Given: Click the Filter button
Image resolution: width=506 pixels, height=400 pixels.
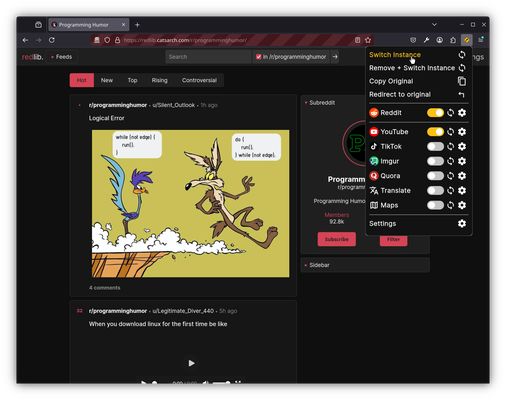Looking at the screenshot, I should pos(393,239).
